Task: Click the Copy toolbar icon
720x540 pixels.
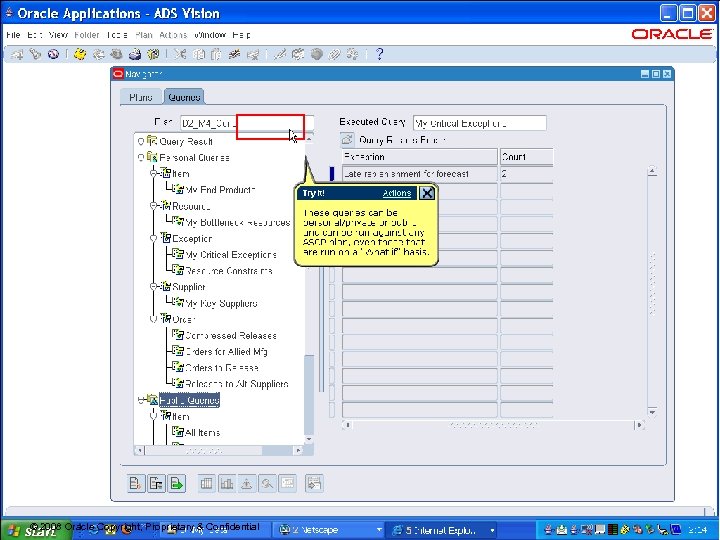Action: pyautogui.click(x=198, y=54)
